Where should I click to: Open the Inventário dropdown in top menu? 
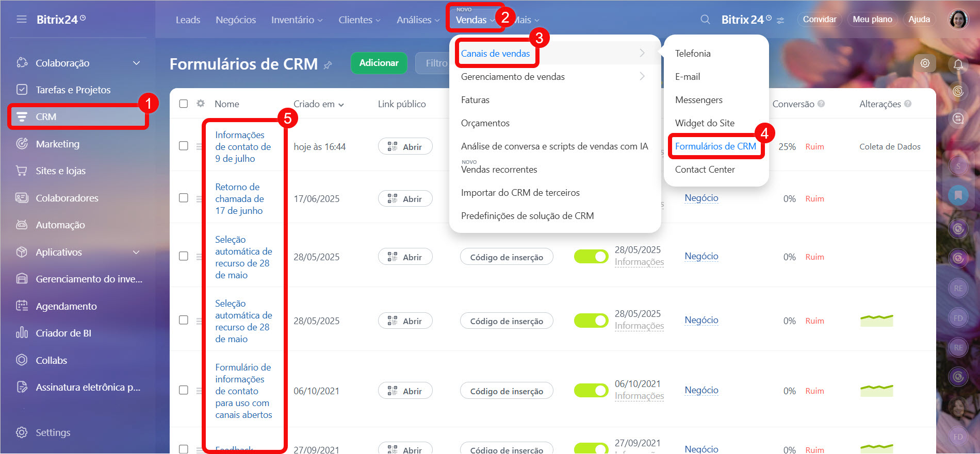point(297,20)
